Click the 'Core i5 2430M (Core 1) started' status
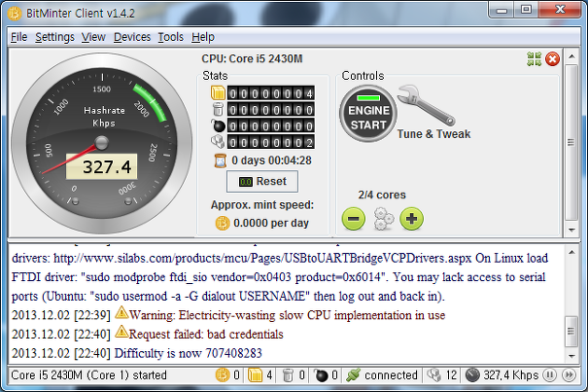The width and height of the screenshot is (588, 392). coord(88,375)
